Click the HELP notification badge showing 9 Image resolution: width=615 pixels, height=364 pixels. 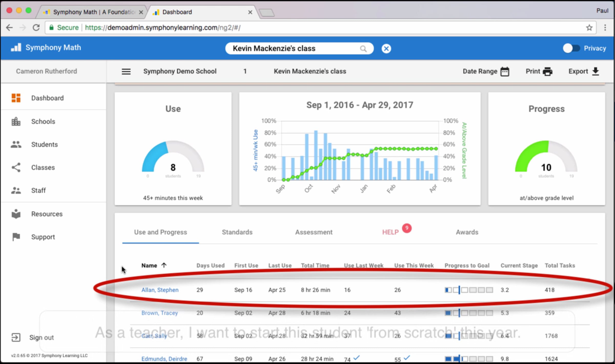click(407, 228)
